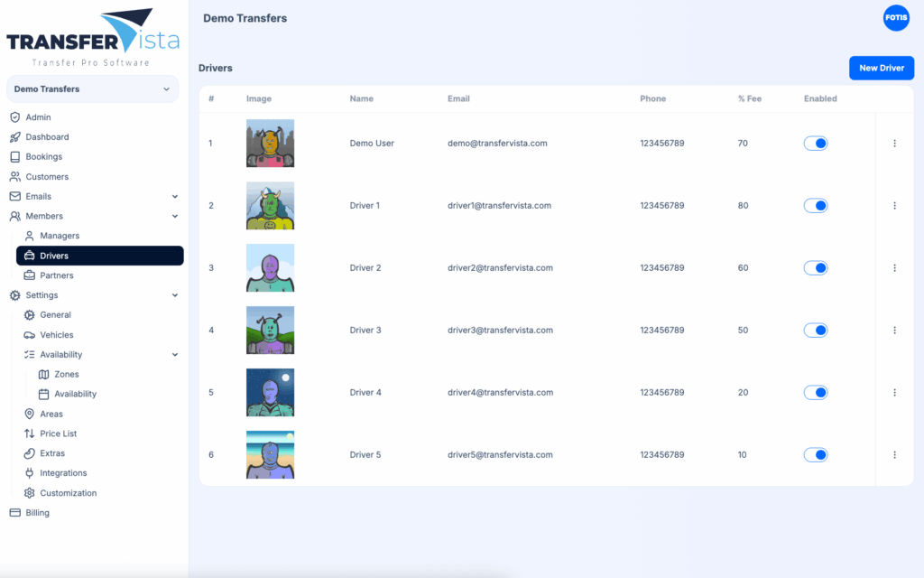Click the Bookings book icon
This screenshot has width=924, height=578.
coord(14,157)
